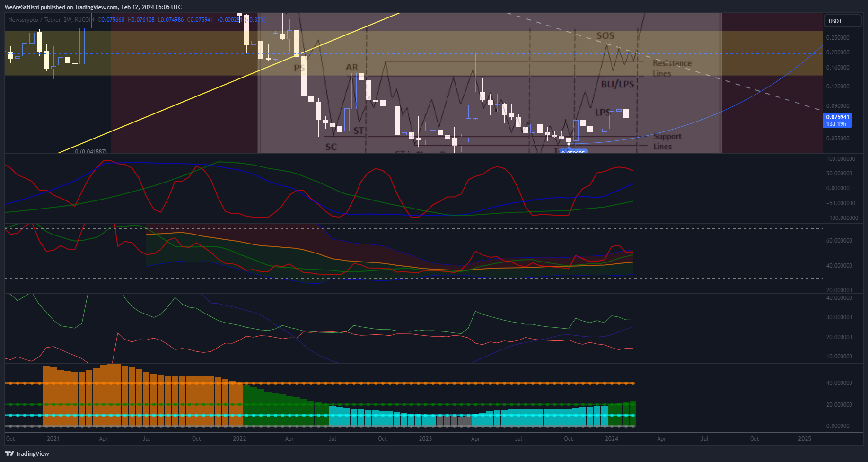This screenshot has width=868, height=462.
Task: Click the BU/LPS annotation label
Action: point(617,84)
